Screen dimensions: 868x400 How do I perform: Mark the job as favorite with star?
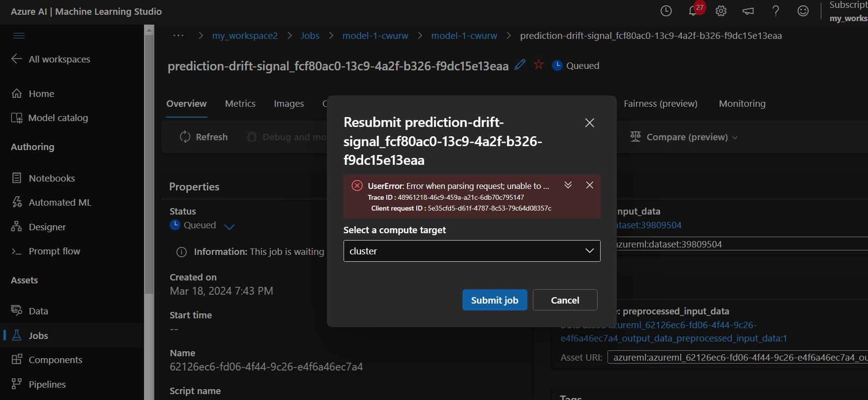point(539,64)
